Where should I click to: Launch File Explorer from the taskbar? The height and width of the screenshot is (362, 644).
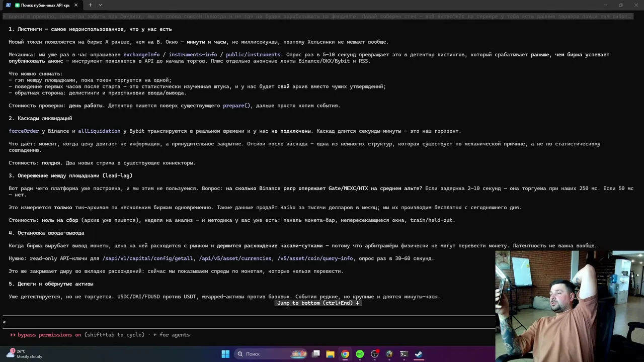tap(331, 354)
